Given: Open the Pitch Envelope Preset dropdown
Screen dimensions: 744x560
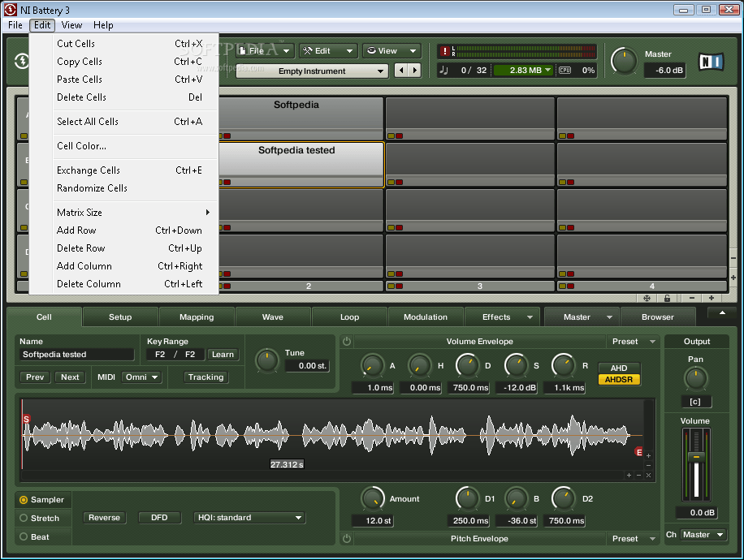Looking at the screenshot, I should point(634,539).
